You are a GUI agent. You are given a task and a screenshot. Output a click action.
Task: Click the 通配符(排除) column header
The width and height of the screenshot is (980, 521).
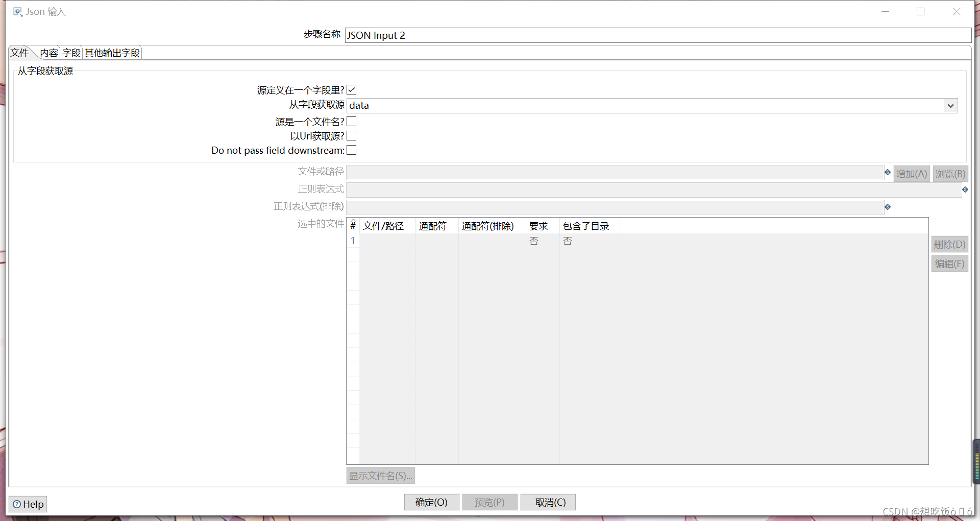(x=492, y=226)
